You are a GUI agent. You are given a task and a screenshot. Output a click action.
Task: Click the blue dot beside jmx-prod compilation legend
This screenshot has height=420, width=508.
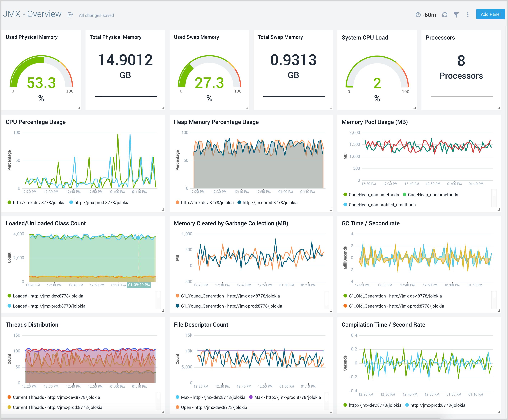coord(407,405)
